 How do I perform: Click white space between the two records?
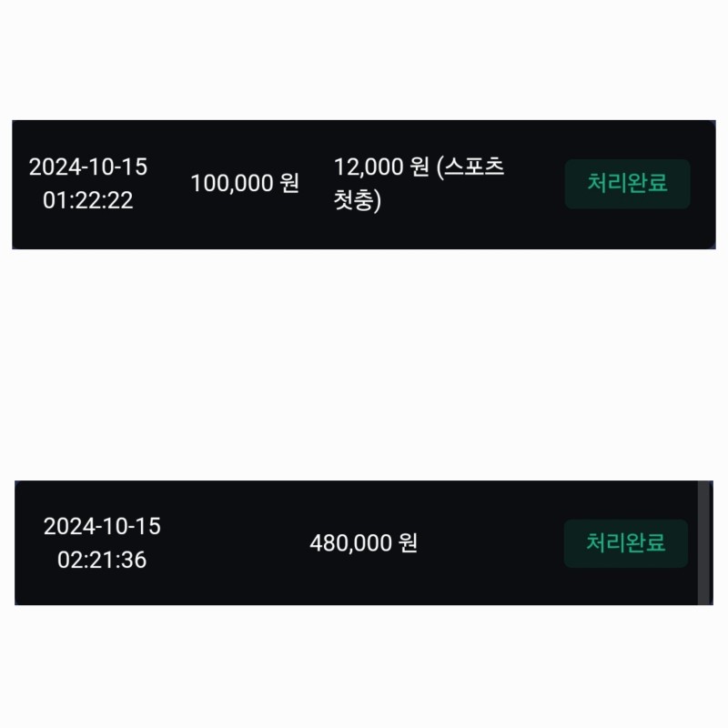point(364,364)
